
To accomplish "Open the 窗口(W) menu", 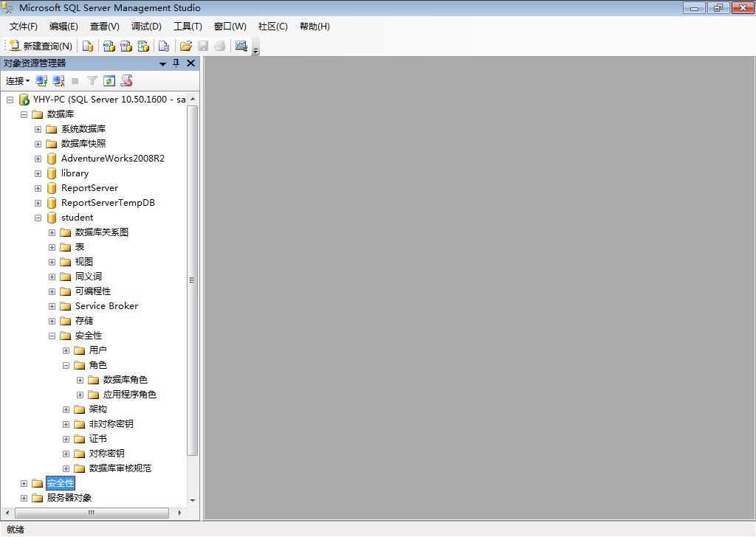I will point(230,27).
